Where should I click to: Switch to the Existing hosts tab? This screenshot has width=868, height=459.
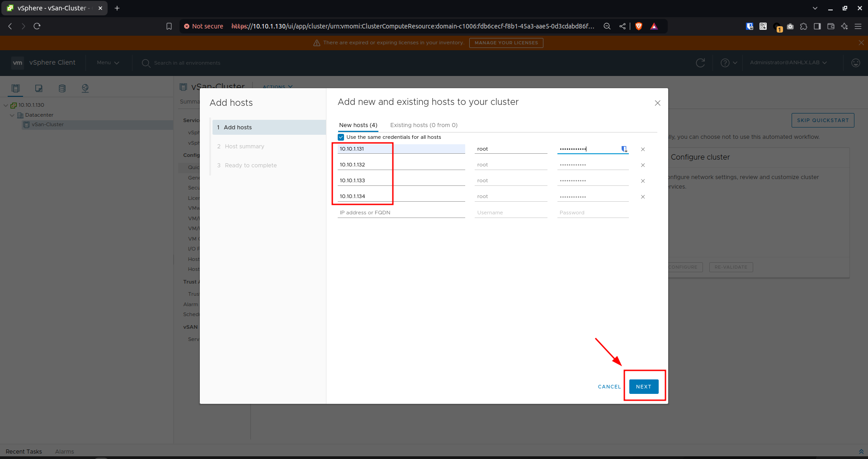click(424, 125)
